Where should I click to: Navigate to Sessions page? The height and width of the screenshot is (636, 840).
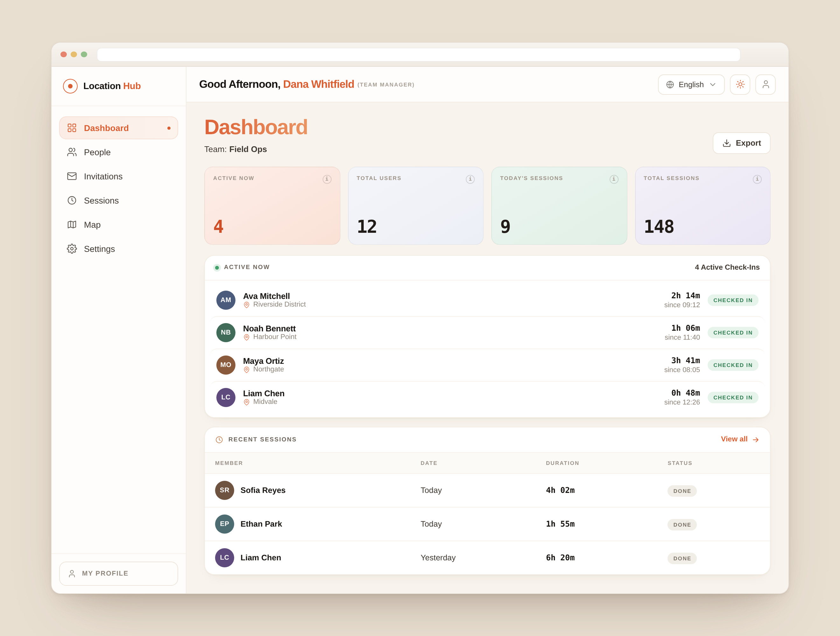[118, 200]
